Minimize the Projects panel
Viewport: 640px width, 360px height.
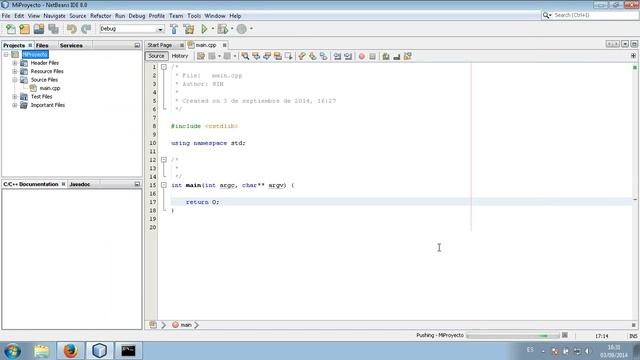click(x=137, y=45)
